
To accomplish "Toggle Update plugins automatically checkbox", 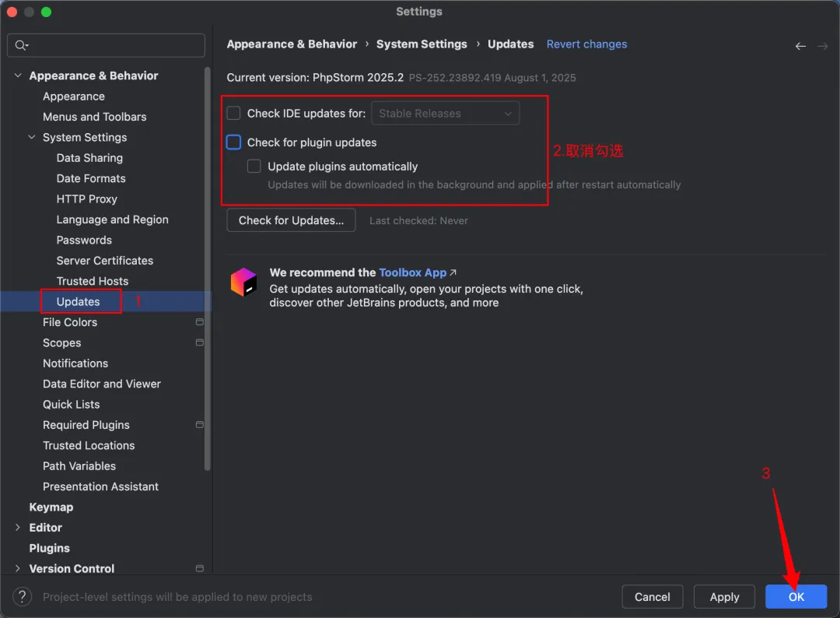I will pos(254,166).
